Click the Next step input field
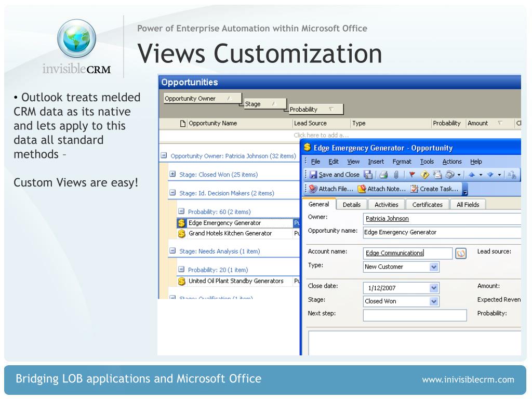Image resolution: width=532 pixels, height=399 pixels. (415, 315)
